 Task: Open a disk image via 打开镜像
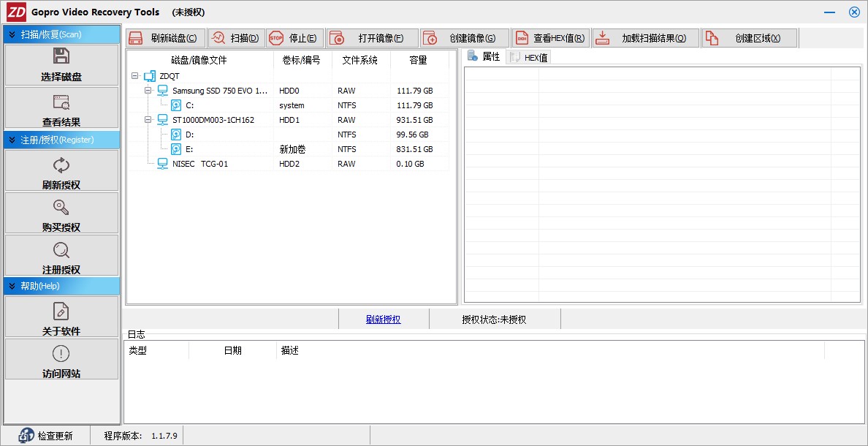tap(372, 39)
